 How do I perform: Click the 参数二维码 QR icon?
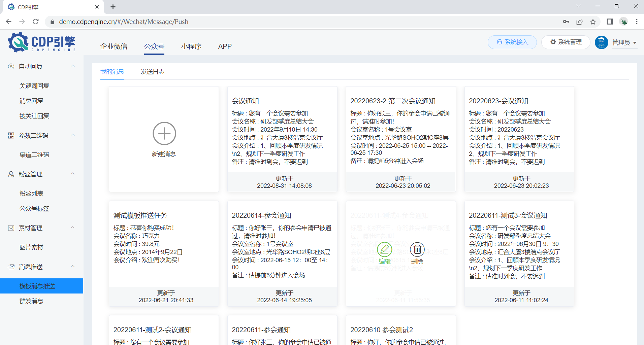coord(11,135)
